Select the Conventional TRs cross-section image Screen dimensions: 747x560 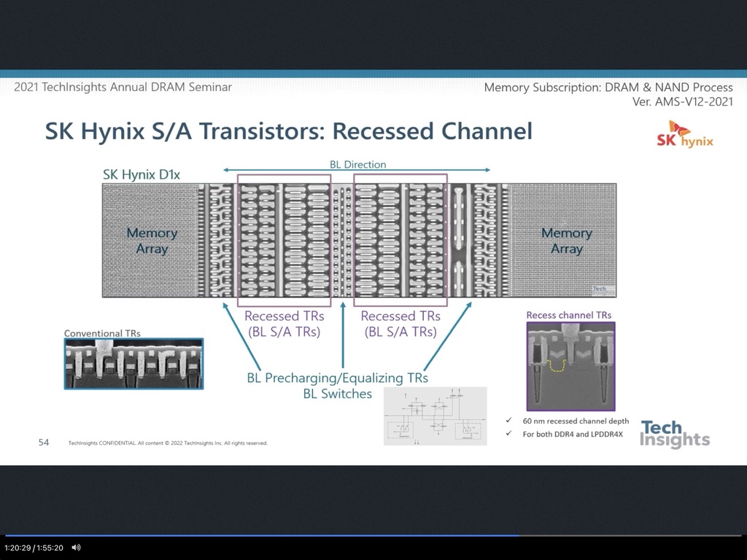click(133, 363)
